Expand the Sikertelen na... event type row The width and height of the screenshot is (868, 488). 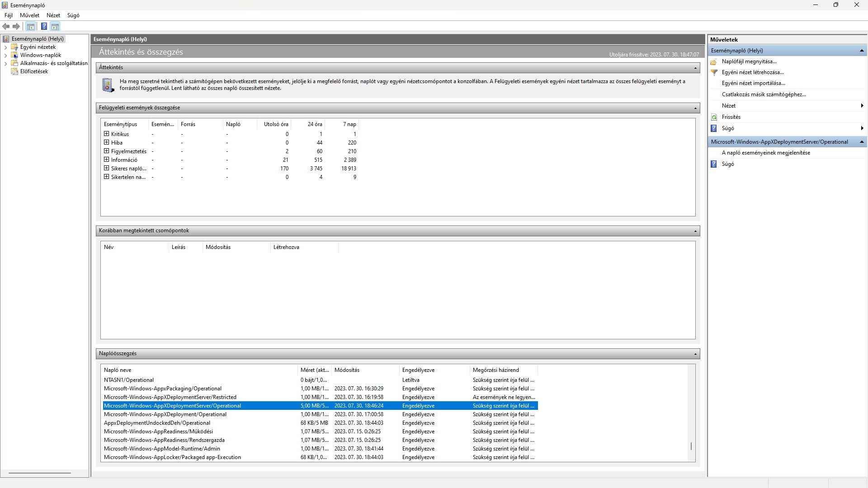tap(107, 177)
